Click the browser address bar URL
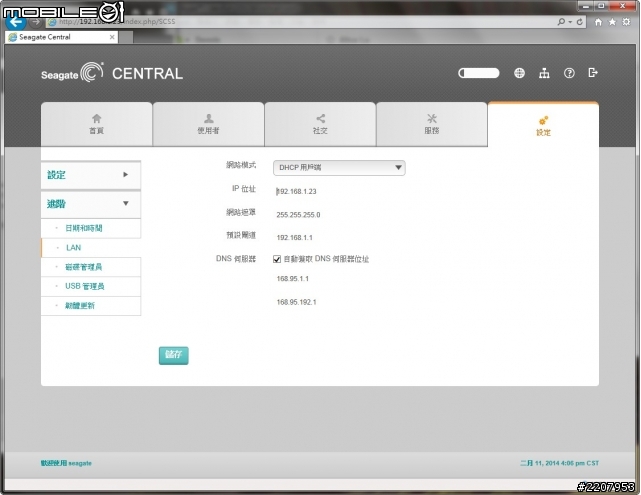641x495 pixels. [119, 22]
